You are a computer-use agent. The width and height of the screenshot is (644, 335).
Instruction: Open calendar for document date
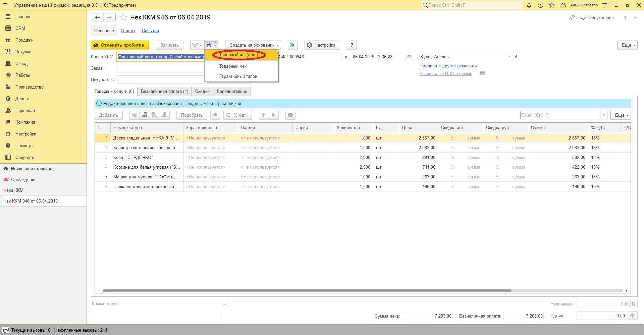point(409,57)
